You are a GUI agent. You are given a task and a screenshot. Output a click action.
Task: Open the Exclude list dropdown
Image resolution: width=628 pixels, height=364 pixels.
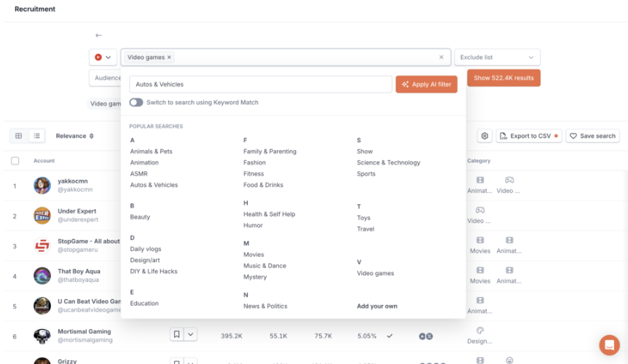497,58
